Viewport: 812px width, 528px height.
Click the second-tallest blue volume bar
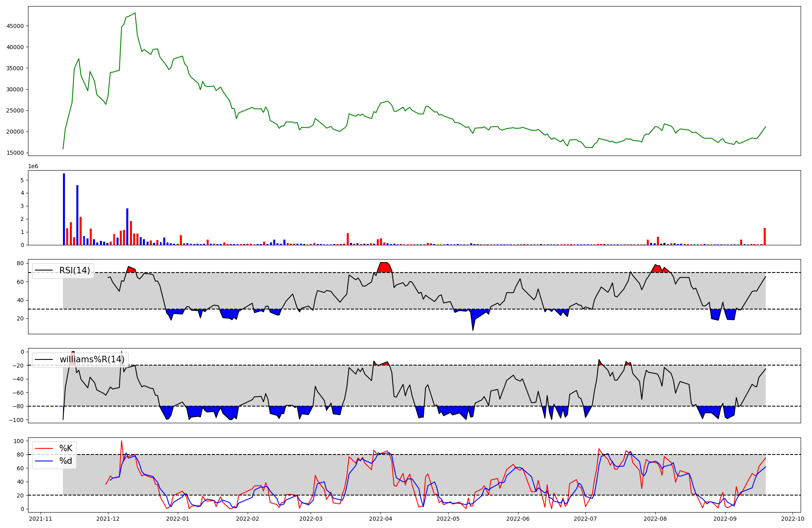tap(77, 215)
